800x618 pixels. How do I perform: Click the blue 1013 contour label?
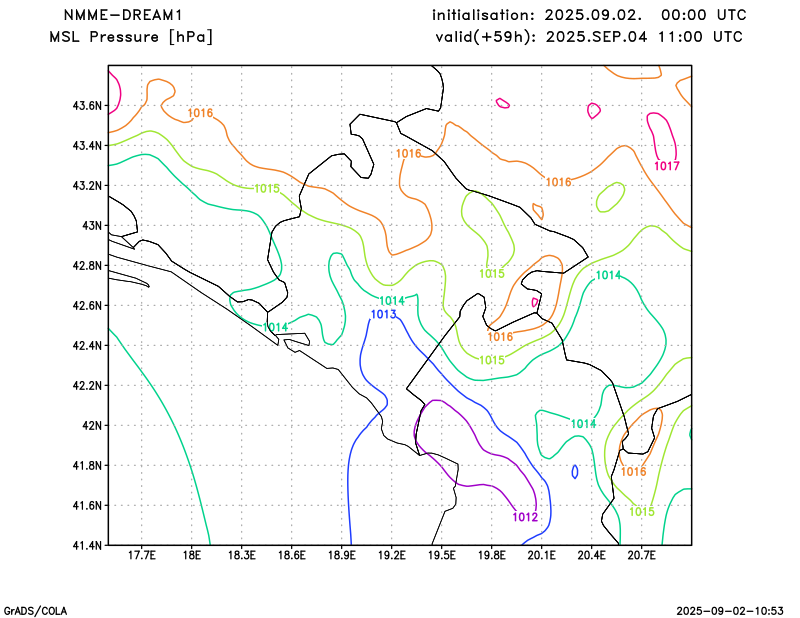(384, 314)
